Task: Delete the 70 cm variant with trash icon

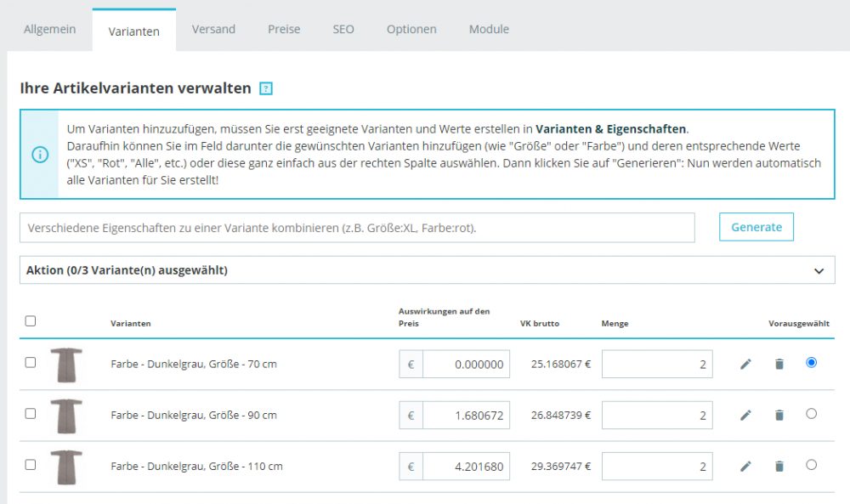Action: click(779, 364)
